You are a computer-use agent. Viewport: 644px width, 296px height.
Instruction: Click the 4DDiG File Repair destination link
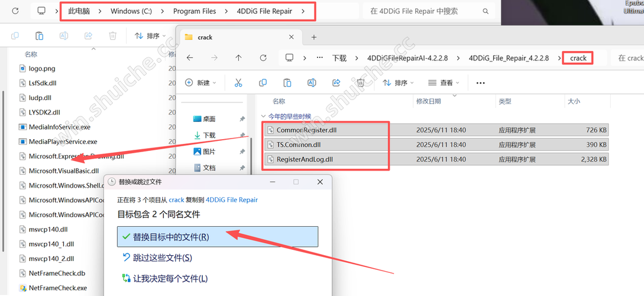(x=231, y=200)
